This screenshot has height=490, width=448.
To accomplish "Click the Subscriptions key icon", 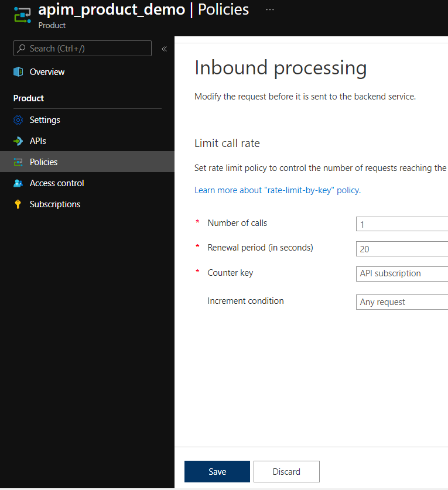I will pyautogui.click(x=18, y=204).
